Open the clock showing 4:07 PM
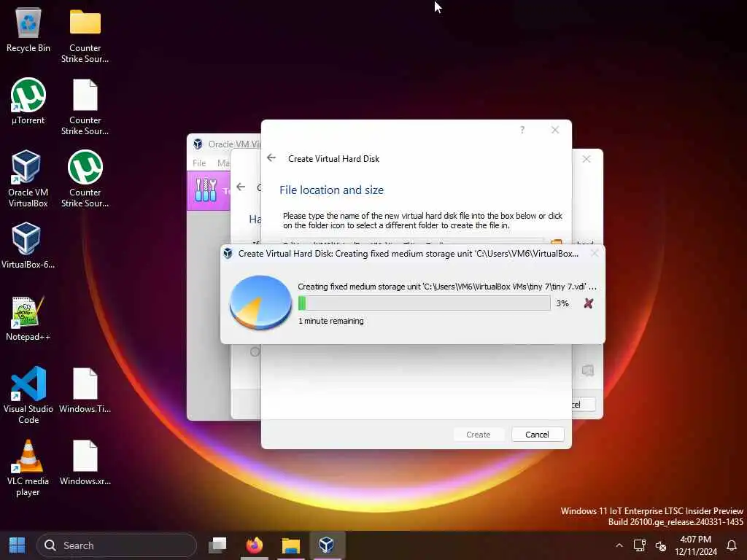The width and height of the screenshot is (747, 560). (x=695, y=545)
